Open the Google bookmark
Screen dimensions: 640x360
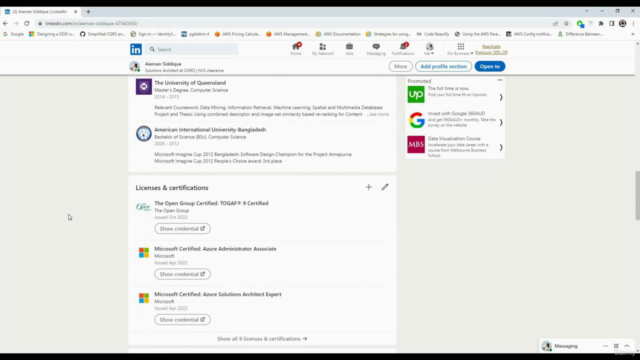(13, 34)
